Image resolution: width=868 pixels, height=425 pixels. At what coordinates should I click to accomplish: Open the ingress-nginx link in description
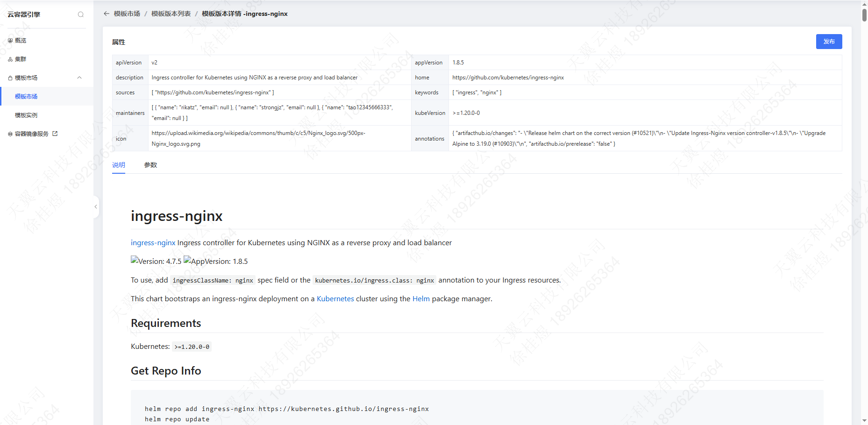coord(153,243)
